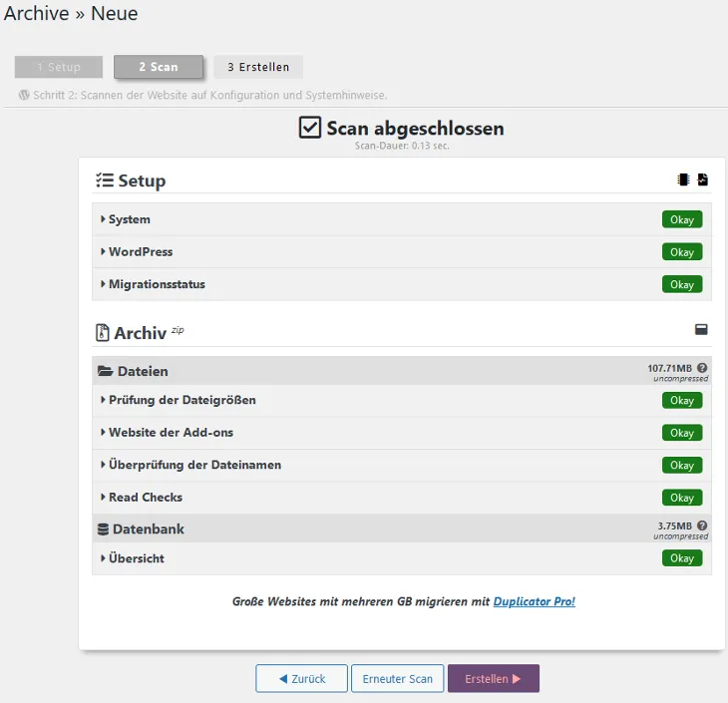Click Okay badge for Überprüfung der Dateinamen
Screen dimensions: 728x703
pos(682,466)
